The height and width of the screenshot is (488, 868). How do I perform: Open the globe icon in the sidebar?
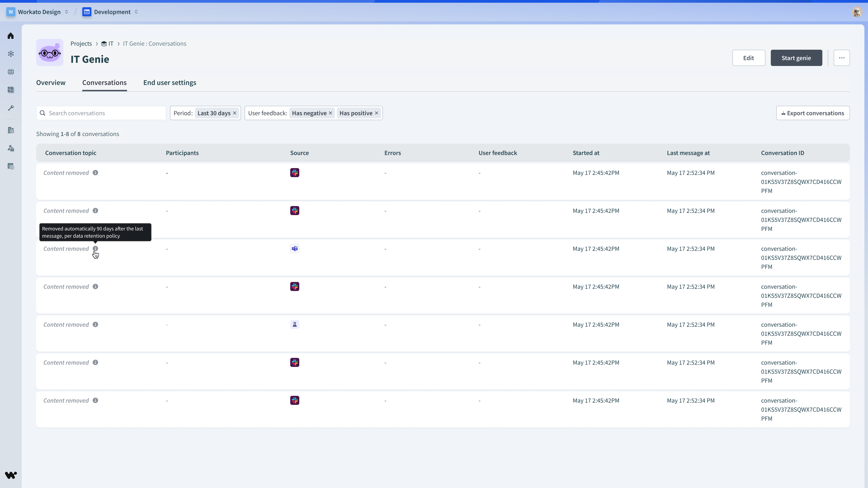11,72
